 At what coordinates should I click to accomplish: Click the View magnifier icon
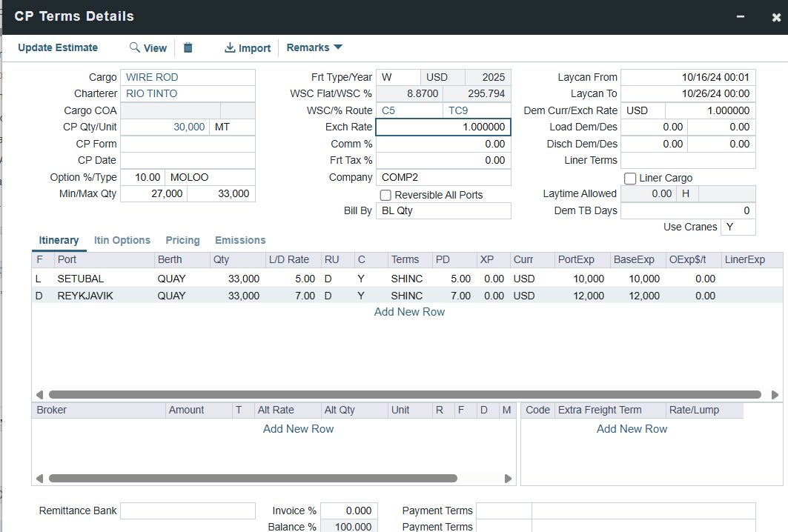pyautogui.click(x=135, y=47)
